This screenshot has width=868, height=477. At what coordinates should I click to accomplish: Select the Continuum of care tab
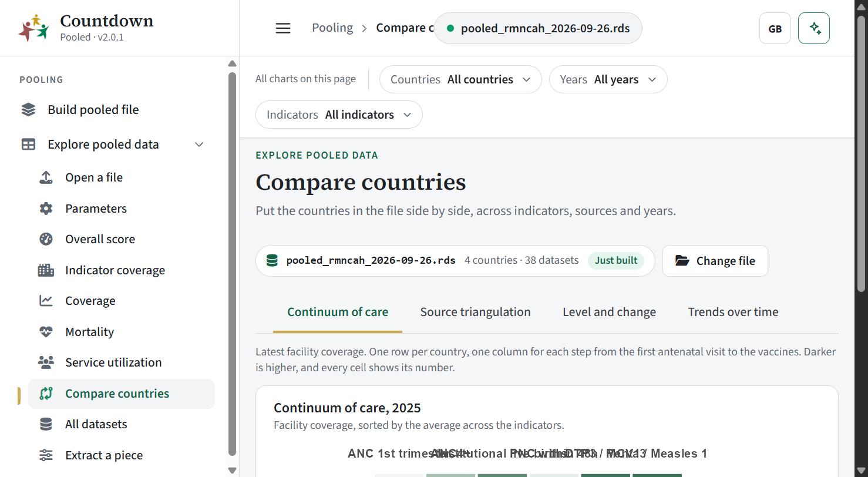338,312
